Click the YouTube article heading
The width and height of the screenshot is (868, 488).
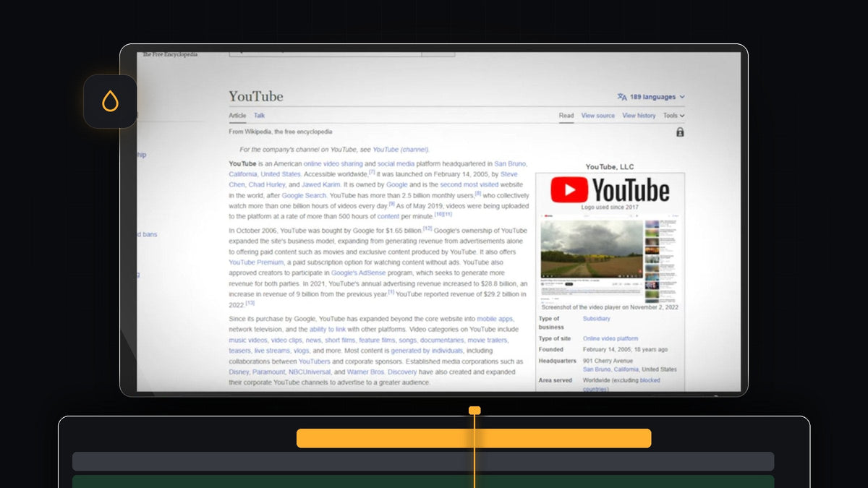[x=256, y=96]
